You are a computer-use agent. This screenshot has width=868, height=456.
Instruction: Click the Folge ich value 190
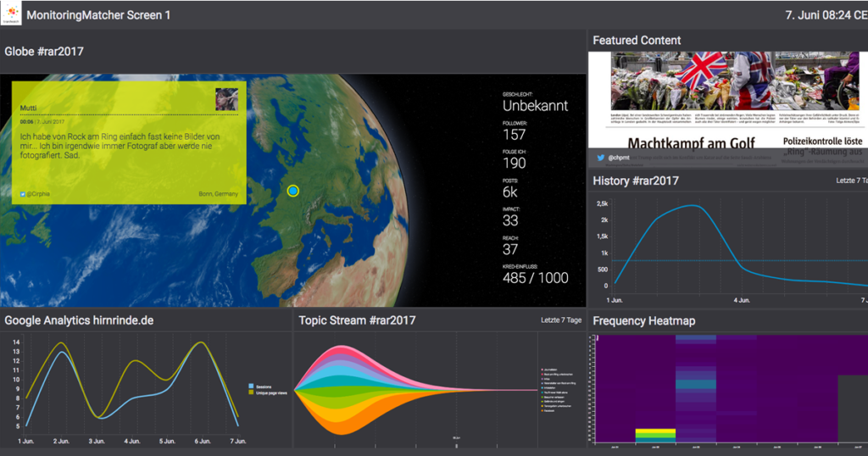(x=515, y=164)
